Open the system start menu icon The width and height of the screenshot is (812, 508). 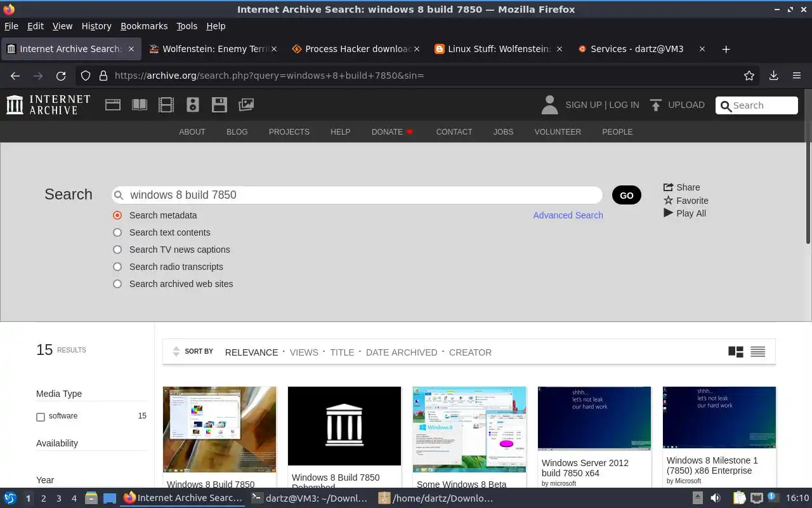[x=10, y=498]
